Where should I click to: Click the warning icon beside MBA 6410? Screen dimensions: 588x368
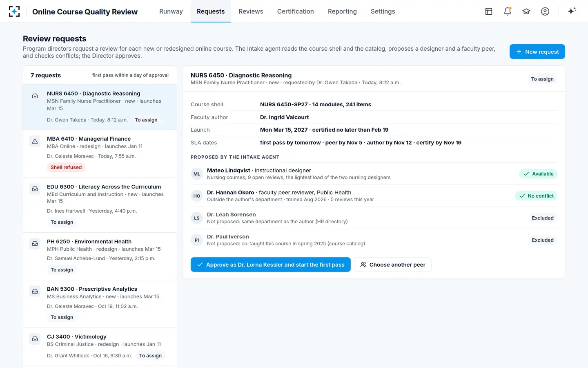coord(35,141)
